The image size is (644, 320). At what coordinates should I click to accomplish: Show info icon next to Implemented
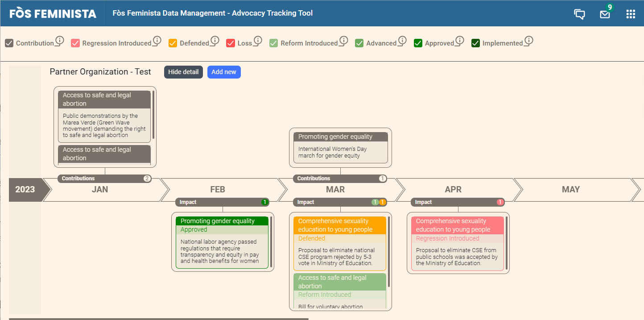(x=528, y=41)
